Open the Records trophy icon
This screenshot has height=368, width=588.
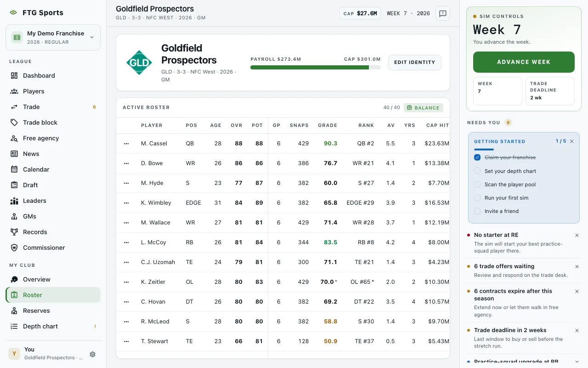tap(14, 232)
